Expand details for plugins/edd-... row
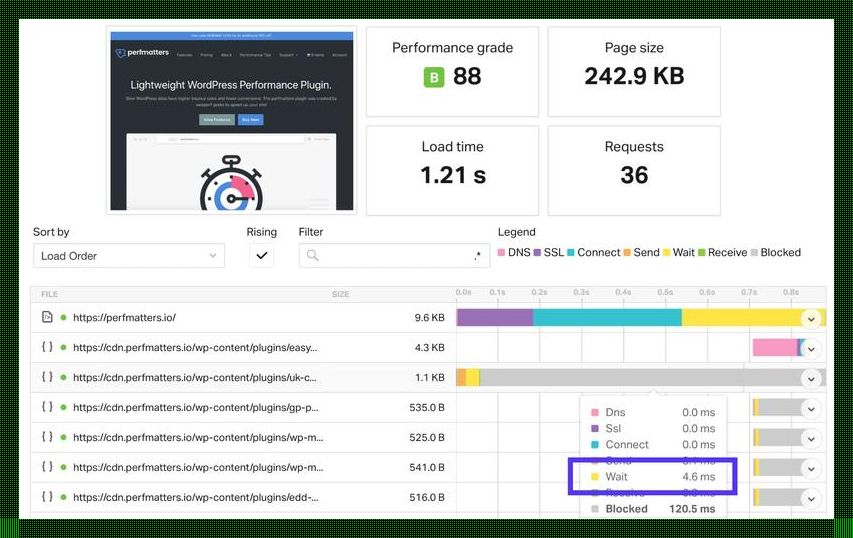 [x=811, y=498]
